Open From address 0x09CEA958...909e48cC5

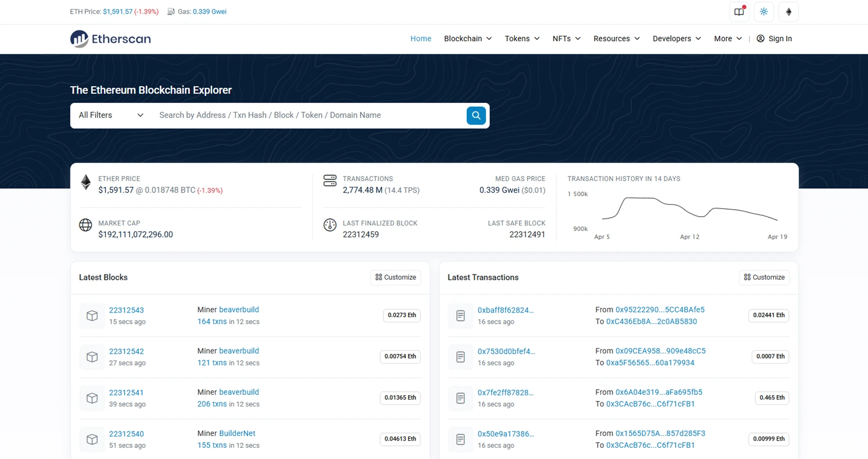tap(660, 351)
